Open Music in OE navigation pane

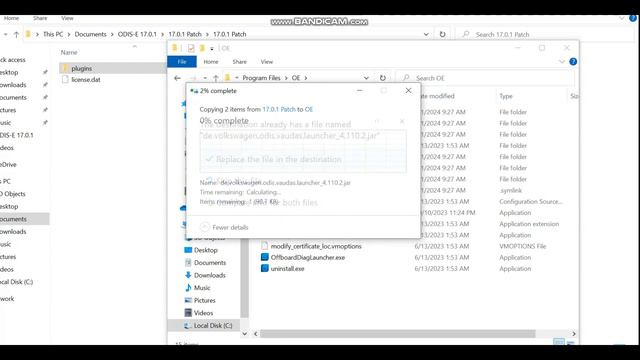click(x=202, y=288)
